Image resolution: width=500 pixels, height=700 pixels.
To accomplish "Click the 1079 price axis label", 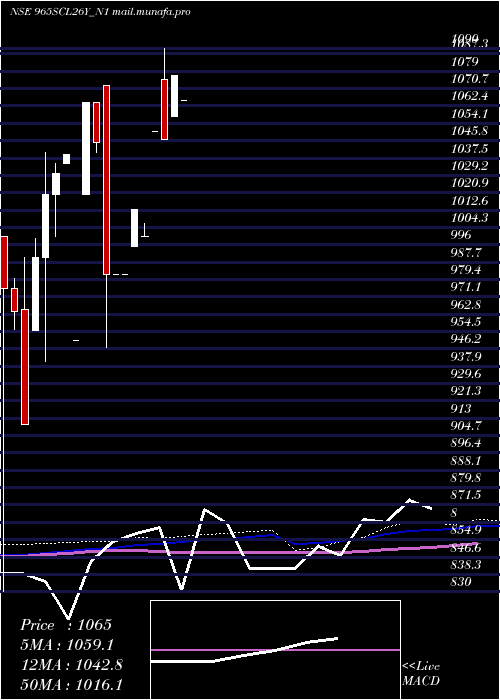I will tap(465, 61).
